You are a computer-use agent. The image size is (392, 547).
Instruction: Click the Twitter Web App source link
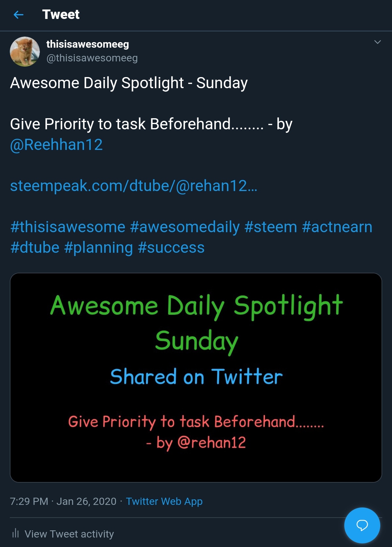tap(164, 501)
